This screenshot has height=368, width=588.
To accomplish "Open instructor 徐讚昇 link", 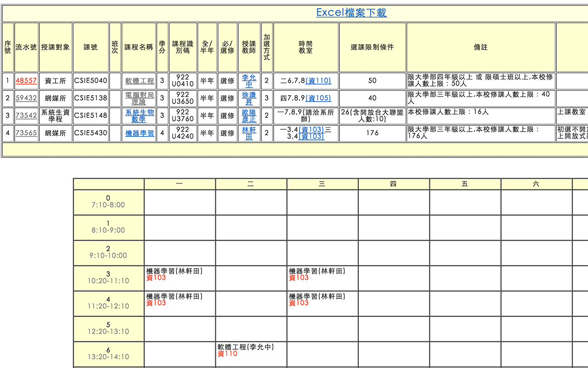I will [249, 98].
